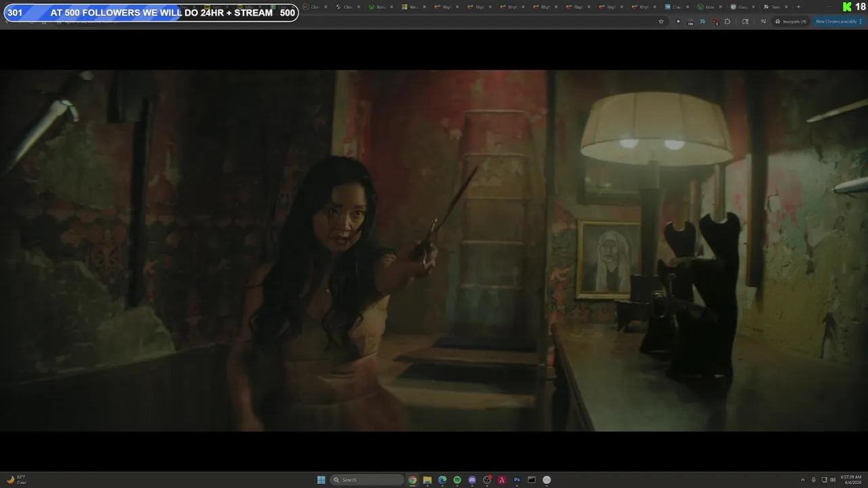Open Photoshop from the taskbar
868x488 pixels.
[x=517, y=480]
